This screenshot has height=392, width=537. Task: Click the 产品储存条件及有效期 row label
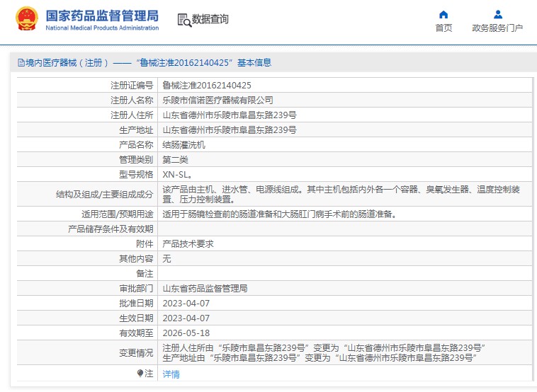111,229
